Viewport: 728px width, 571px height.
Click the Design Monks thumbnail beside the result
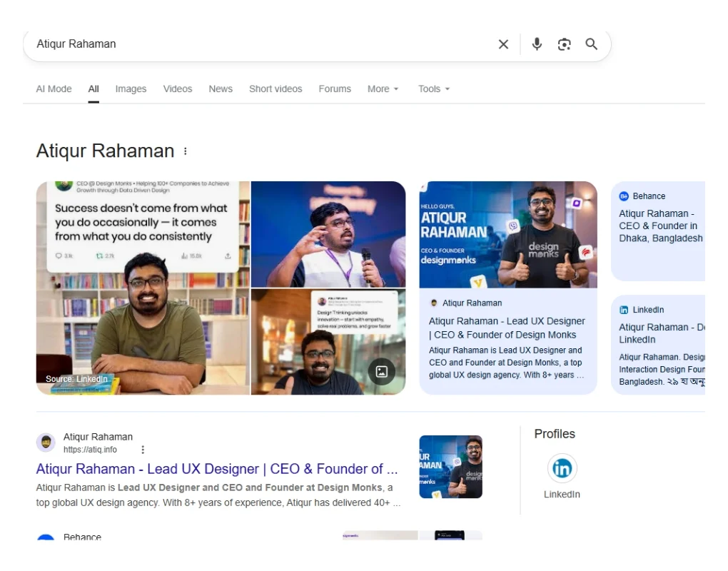(450, 467)
